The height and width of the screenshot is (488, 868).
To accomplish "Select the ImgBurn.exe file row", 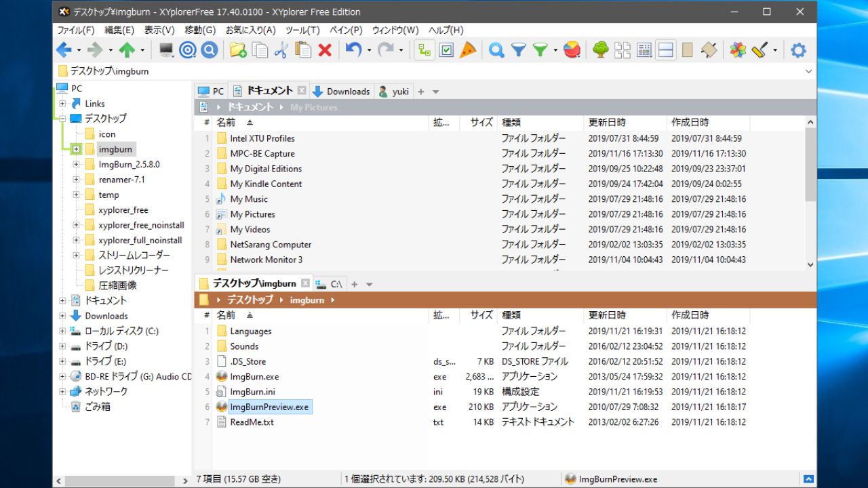I will click(x=479, y=377).
